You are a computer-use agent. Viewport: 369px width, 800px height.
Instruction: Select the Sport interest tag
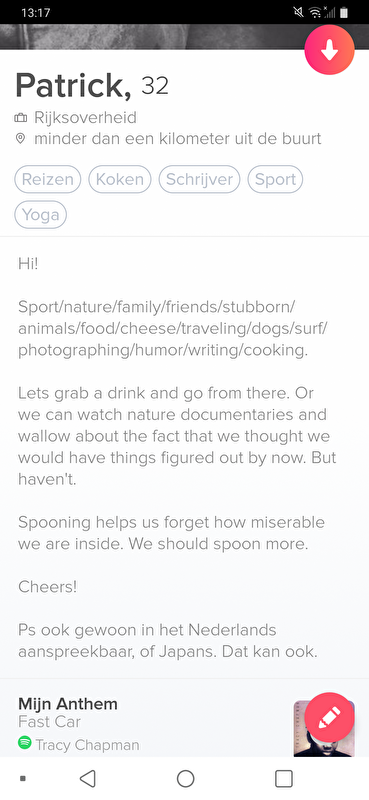pos(275,179)
